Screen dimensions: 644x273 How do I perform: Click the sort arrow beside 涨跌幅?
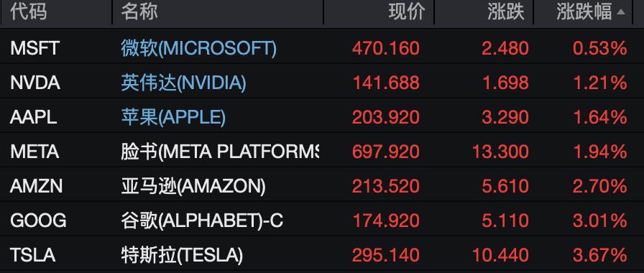coord(620,12)
